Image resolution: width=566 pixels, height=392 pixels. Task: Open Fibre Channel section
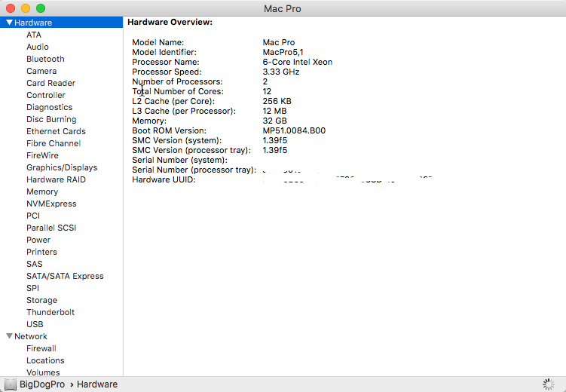click(x=54, y=143)
